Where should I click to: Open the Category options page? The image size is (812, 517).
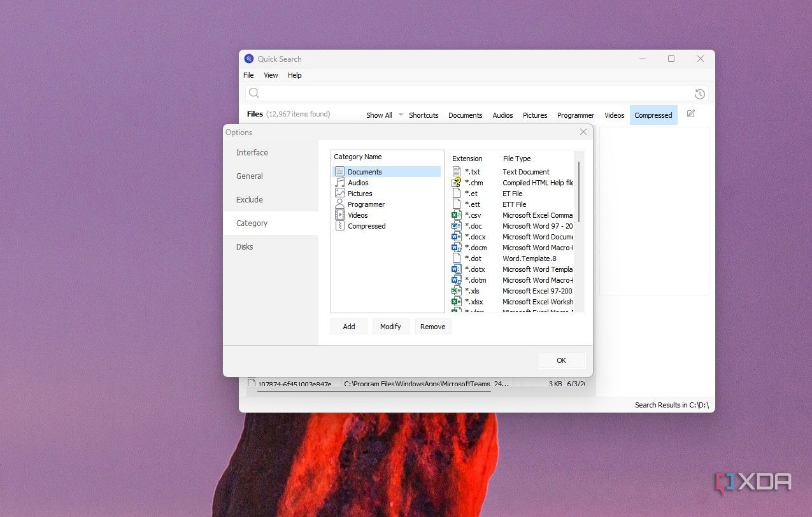[271, 223]
